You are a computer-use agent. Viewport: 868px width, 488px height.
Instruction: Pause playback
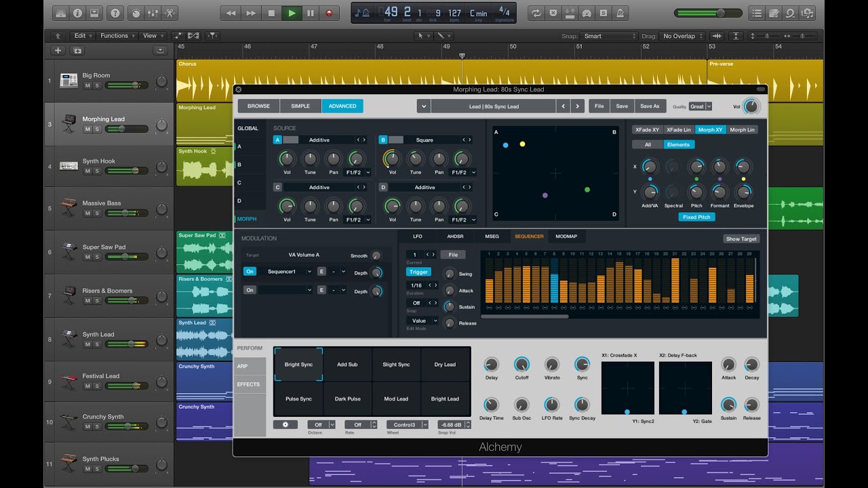tap(311, 13)
